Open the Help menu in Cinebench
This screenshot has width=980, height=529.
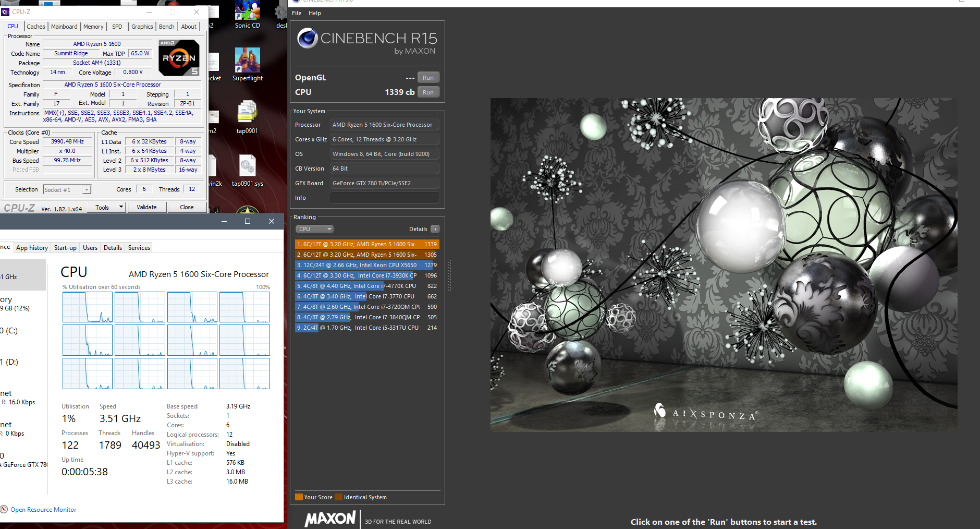(x=315, y=13)
